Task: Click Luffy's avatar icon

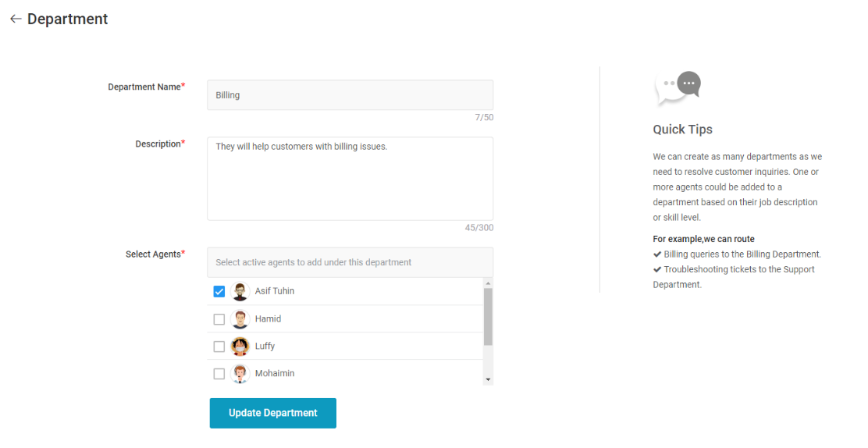Action: (x=240, y=346)
